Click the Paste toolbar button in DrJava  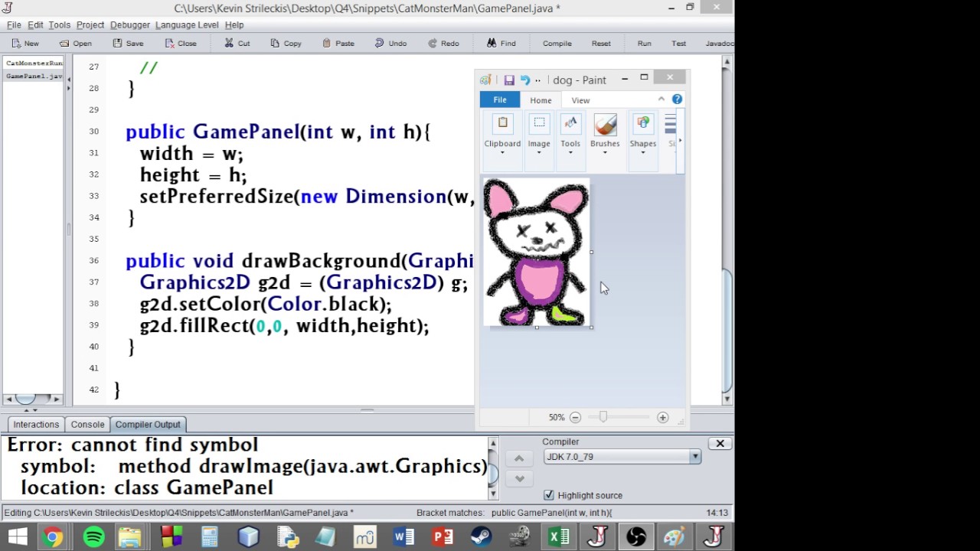coord(338,44)
